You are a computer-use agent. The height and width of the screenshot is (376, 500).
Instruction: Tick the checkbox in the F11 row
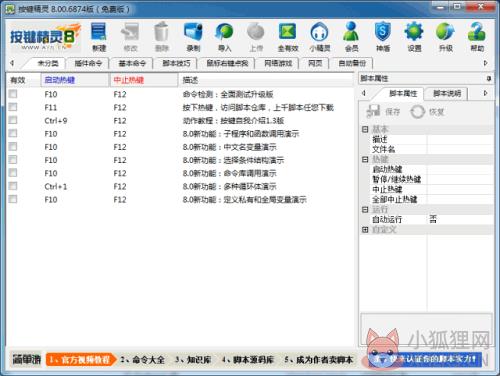[13, 107]
